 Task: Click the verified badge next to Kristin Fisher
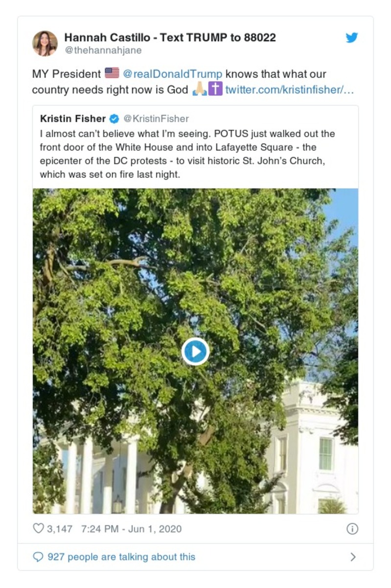[114, 119]
